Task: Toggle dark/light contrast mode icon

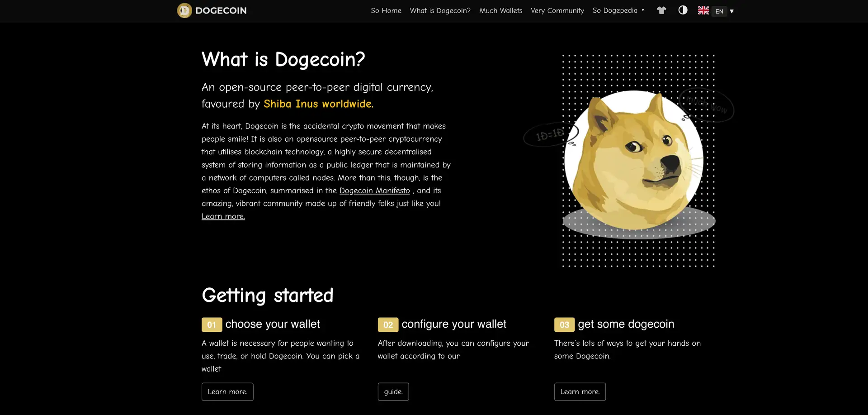Action: [x=683, y=10]
